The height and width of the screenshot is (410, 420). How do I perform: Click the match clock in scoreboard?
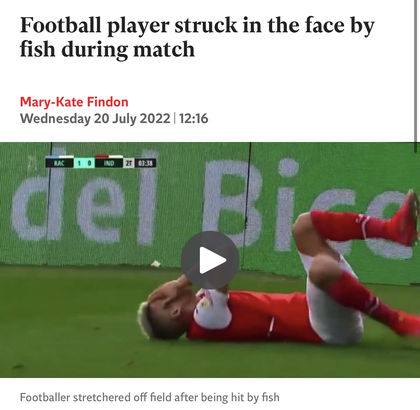[x=146, y=163]
